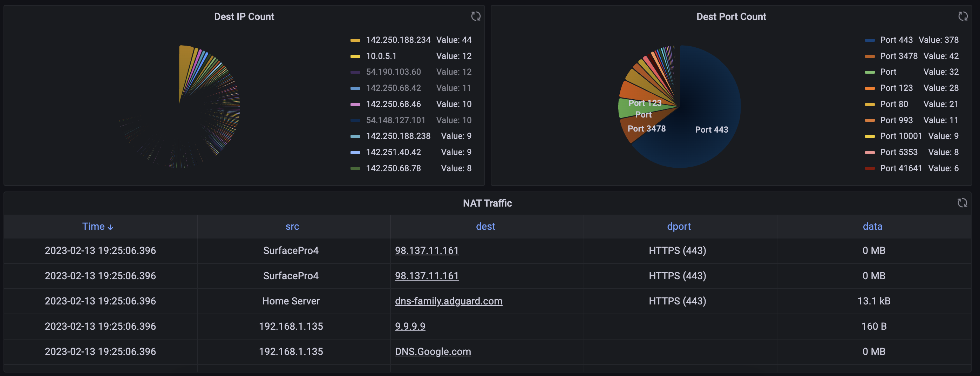This screenshot has width=980, height=376.
Task: Sort table by src column header
Action: tap(292, 227)
